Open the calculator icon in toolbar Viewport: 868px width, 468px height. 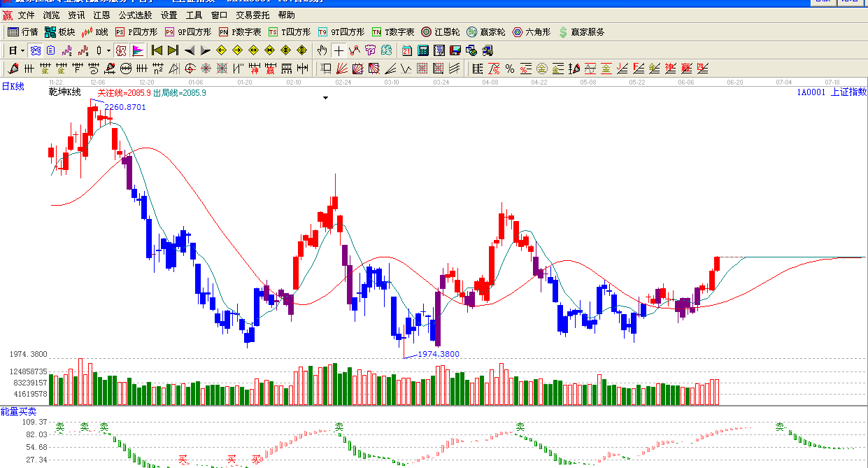pyautogui.click(x=423, y=50)
